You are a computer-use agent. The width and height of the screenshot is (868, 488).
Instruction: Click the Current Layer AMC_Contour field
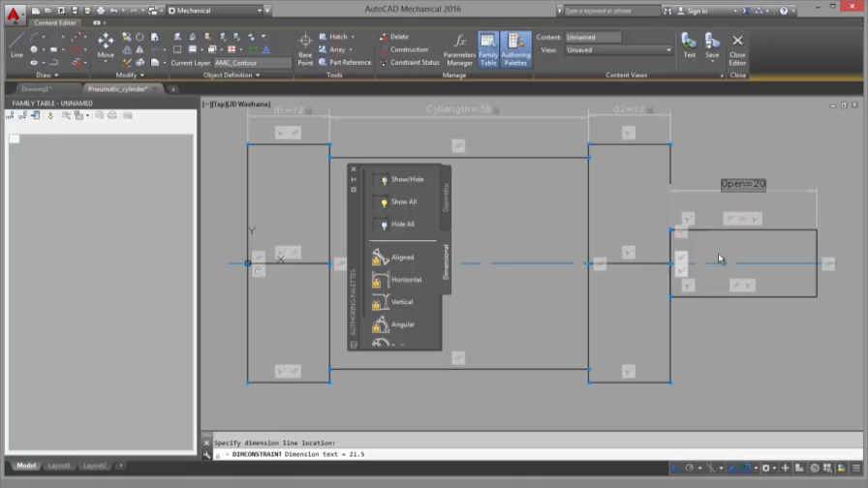253,63
